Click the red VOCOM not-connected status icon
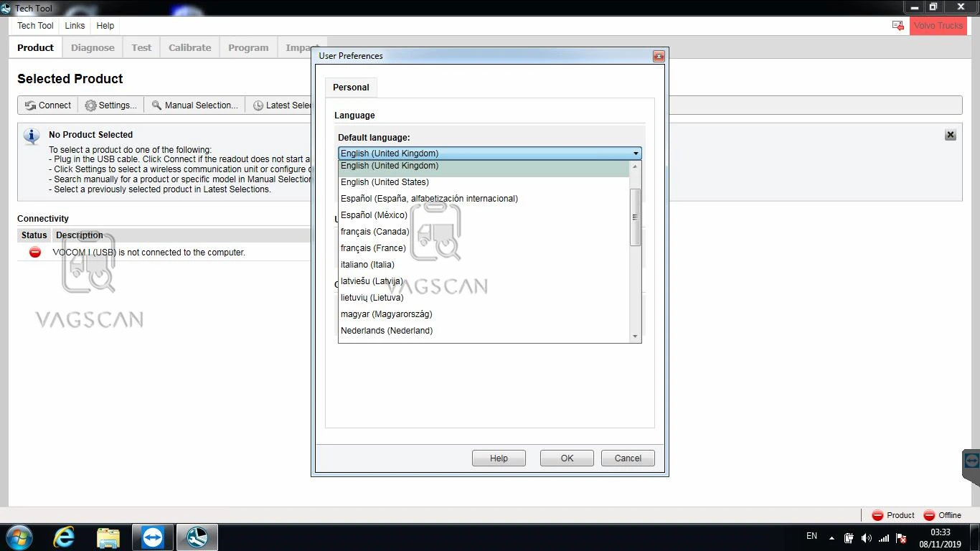Screen dimensions: 980x551 coord(34,252)
